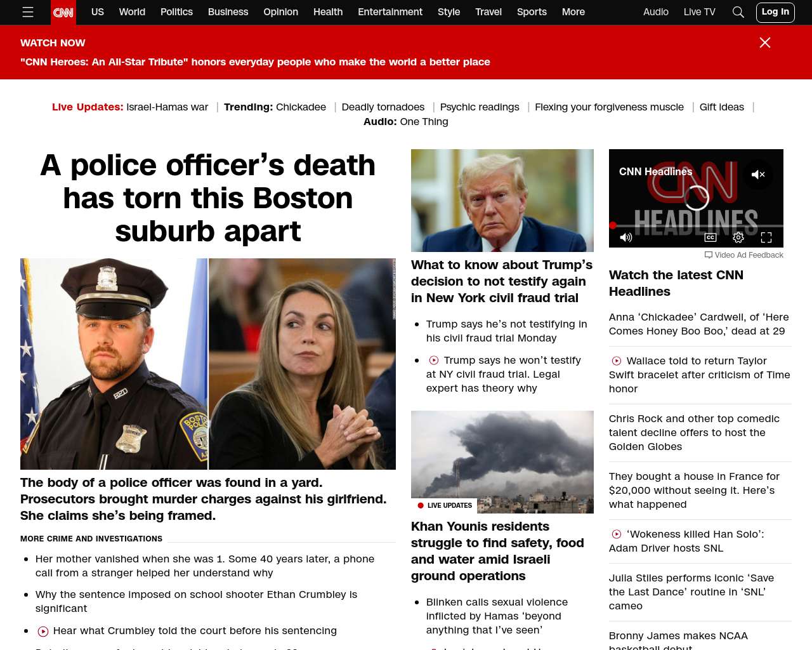Open One Thing audio link
812x650 pixels.
point(424,121)
